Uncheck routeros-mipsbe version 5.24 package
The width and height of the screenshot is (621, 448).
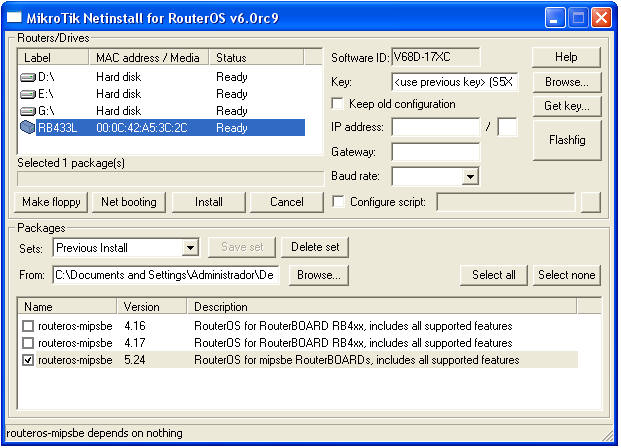tap(28, 360)
